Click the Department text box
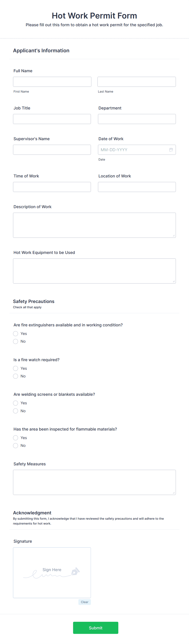This screenshot has height=644, width=189. coord(137,119)
